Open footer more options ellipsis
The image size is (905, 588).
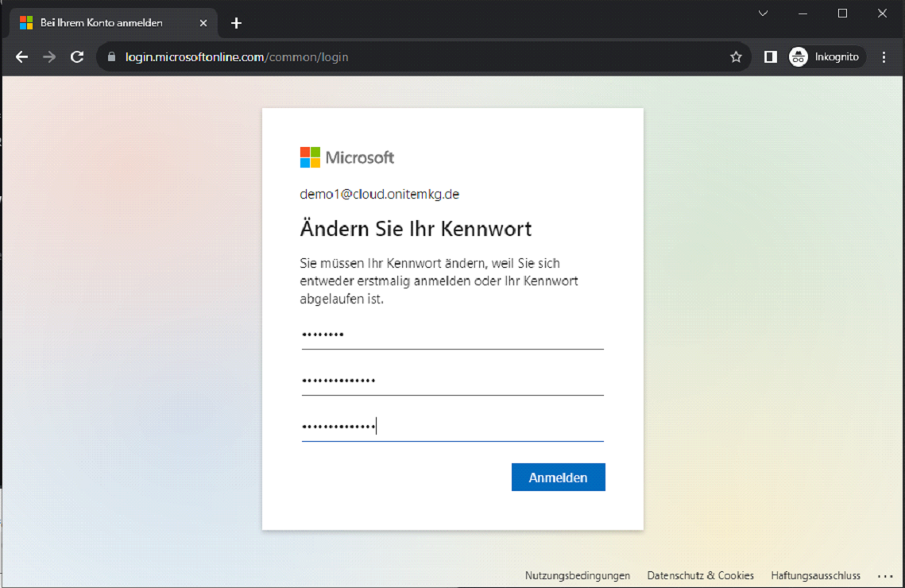tap(885, 576)
